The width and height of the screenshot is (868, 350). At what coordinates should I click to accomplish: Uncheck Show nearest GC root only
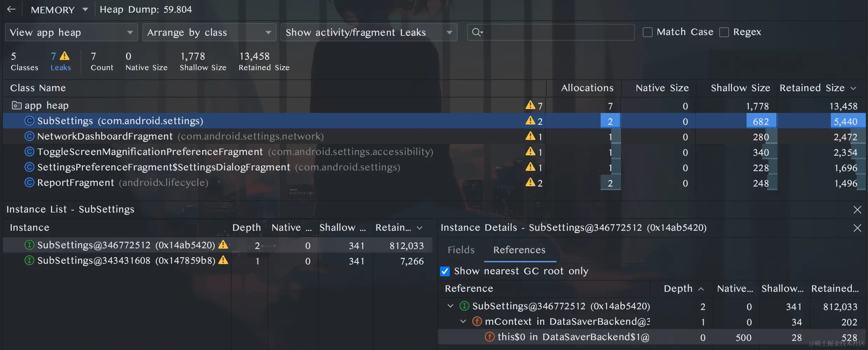point(445,271)
